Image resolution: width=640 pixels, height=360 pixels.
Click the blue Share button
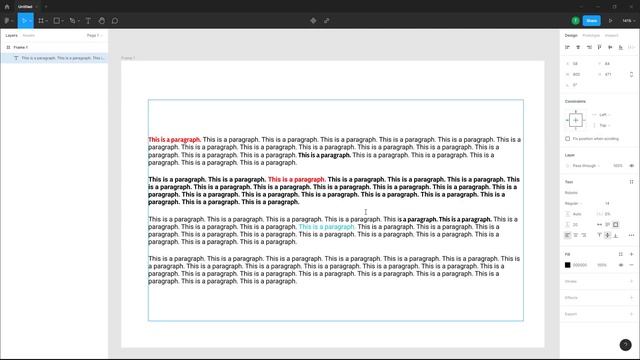(x=591, y=21)
